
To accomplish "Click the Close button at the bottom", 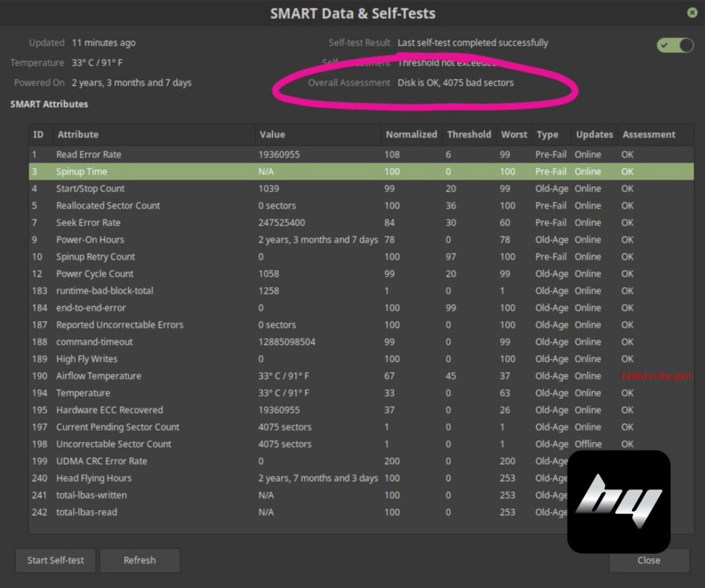I will click(x=649, y=560).
